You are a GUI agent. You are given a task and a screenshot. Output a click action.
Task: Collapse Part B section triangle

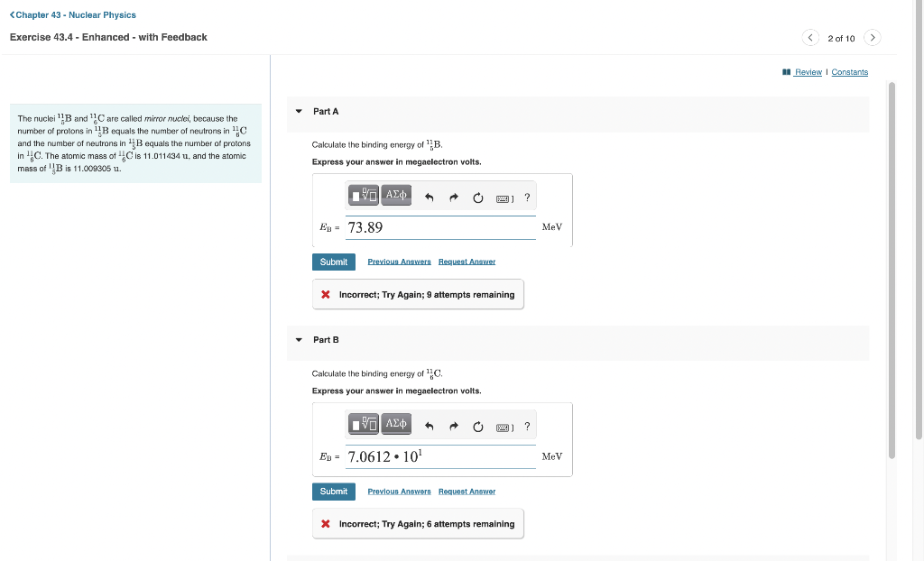tap(299, 340)
